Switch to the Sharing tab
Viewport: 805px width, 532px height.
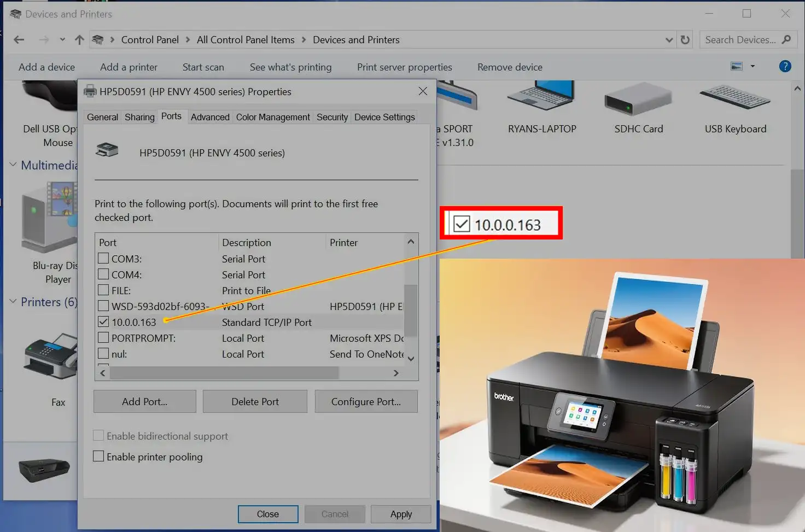click(x=139, y=117)
